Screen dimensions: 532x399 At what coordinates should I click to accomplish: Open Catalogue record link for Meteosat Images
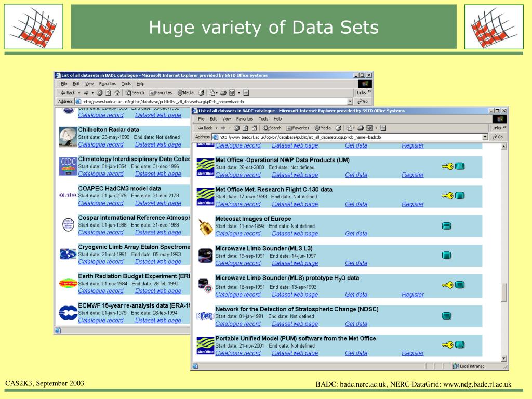coord(238,233)
